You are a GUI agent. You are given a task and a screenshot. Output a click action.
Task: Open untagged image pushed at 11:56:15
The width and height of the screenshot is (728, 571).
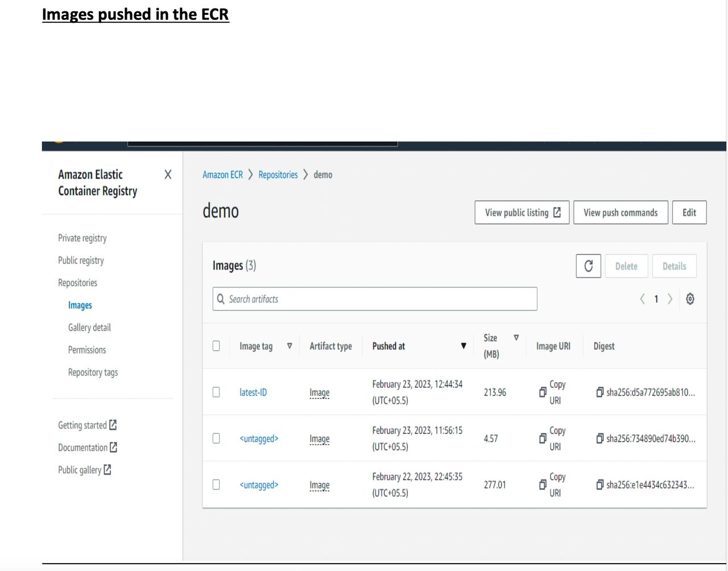point(259,438)
